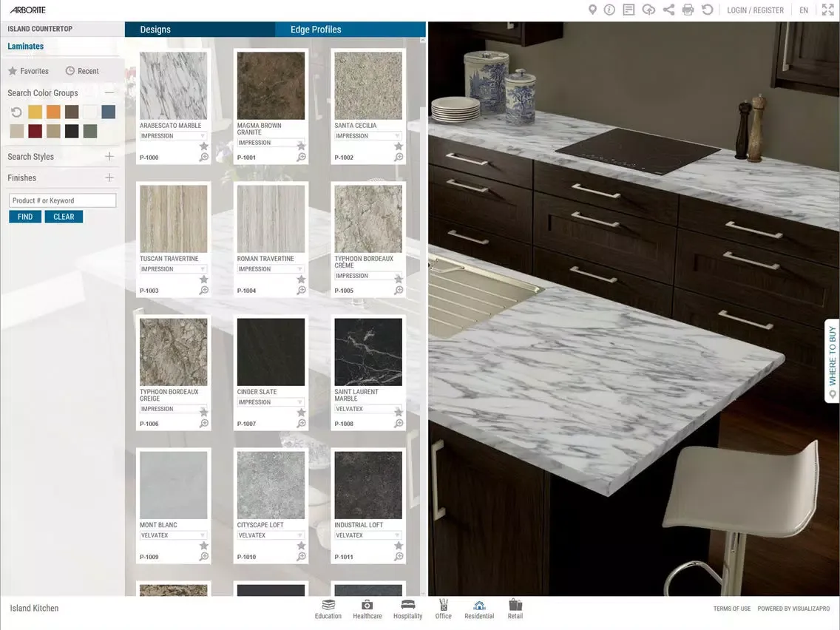Open EN language menu
The image size is (840, 630).
[804, 10]
